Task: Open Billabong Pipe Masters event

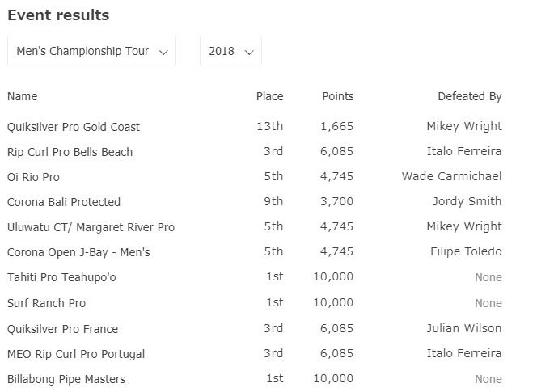Action: 66,379
